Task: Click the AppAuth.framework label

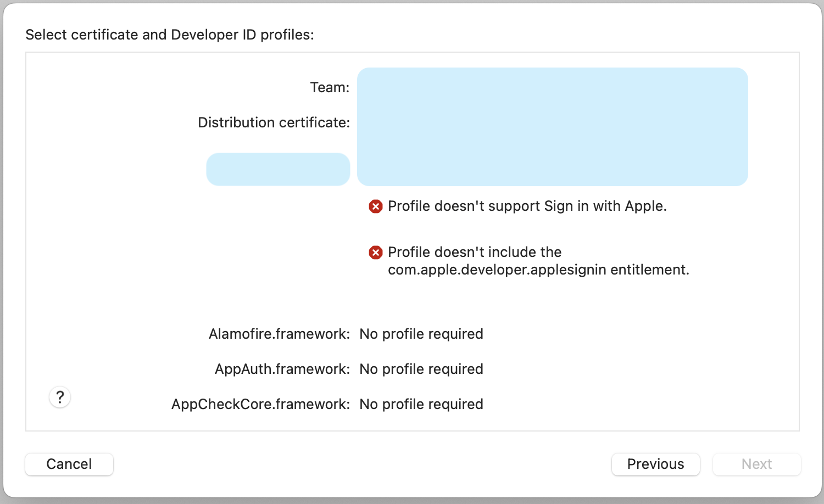Action: click(x=282, y=369)
